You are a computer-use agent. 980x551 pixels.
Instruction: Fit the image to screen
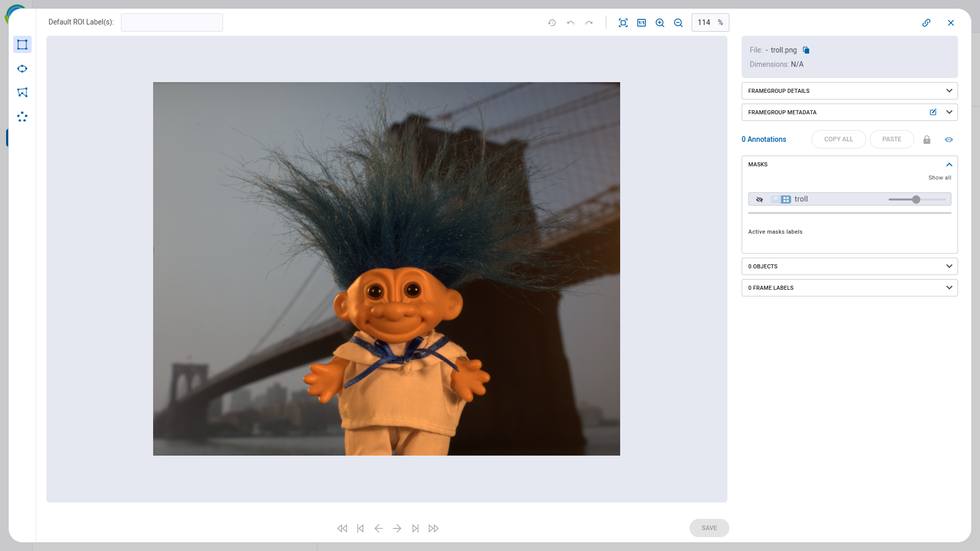(x=623, y=22)
